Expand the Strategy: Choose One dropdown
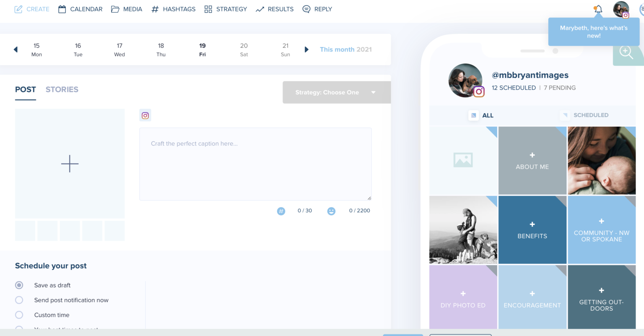The image size is (644, 336). tap(336, 92)
